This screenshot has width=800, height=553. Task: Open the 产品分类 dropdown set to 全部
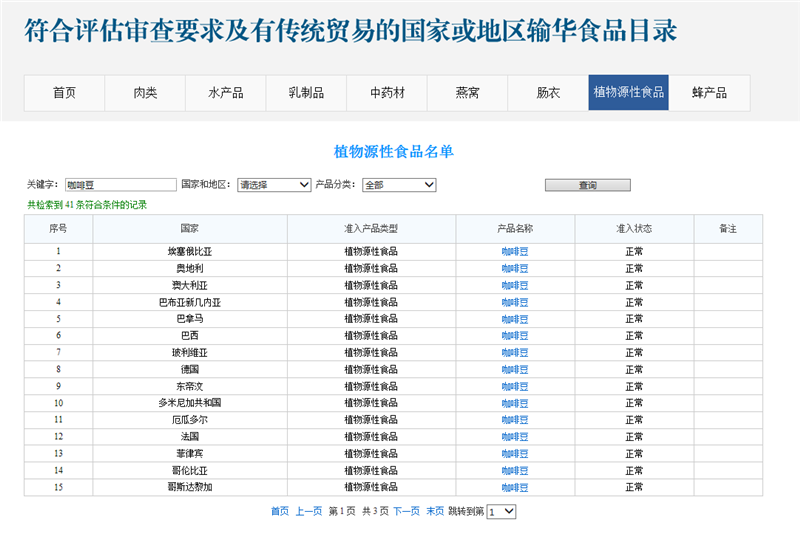(399, 185)
